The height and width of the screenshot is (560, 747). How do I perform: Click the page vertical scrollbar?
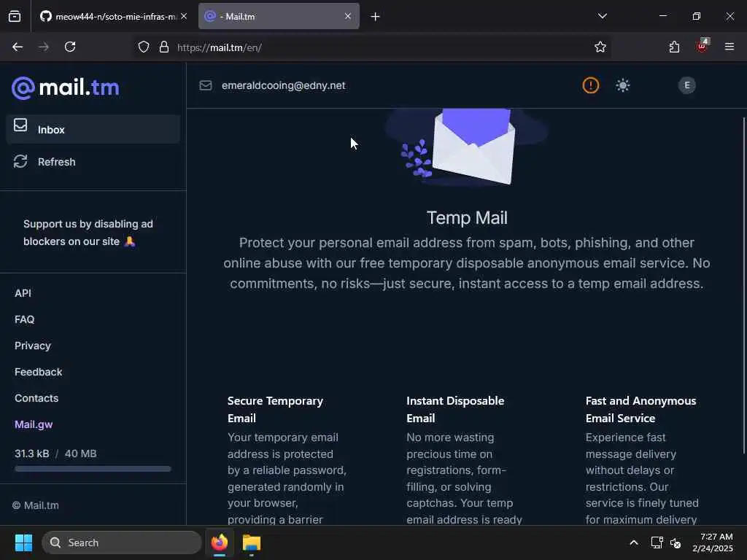coord(743,286)
